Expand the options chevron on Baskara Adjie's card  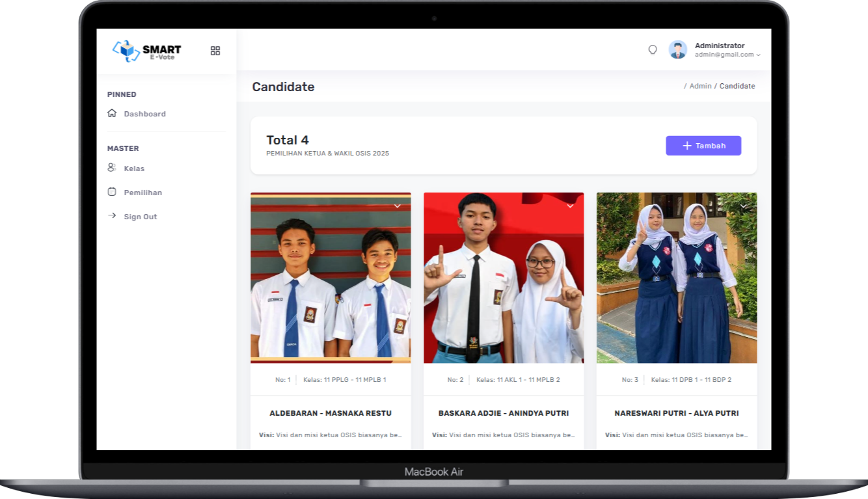[x=570, y=206]
